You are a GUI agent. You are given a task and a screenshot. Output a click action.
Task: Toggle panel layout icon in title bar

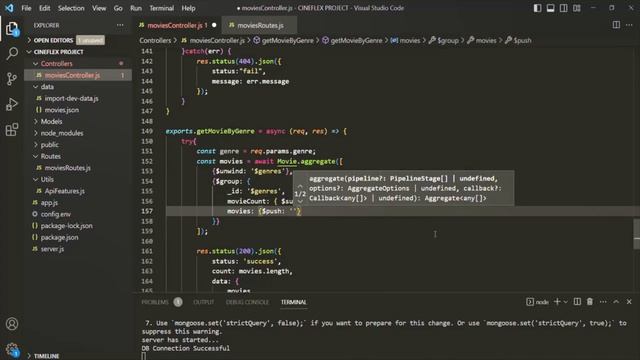[551, 8]
